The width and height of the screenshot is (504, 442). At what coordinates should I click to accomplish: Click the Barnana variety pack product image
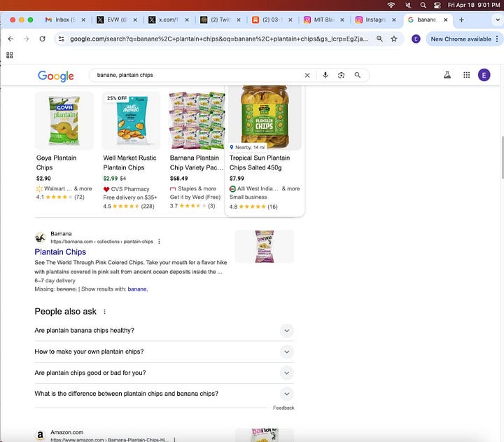point(197,120)
